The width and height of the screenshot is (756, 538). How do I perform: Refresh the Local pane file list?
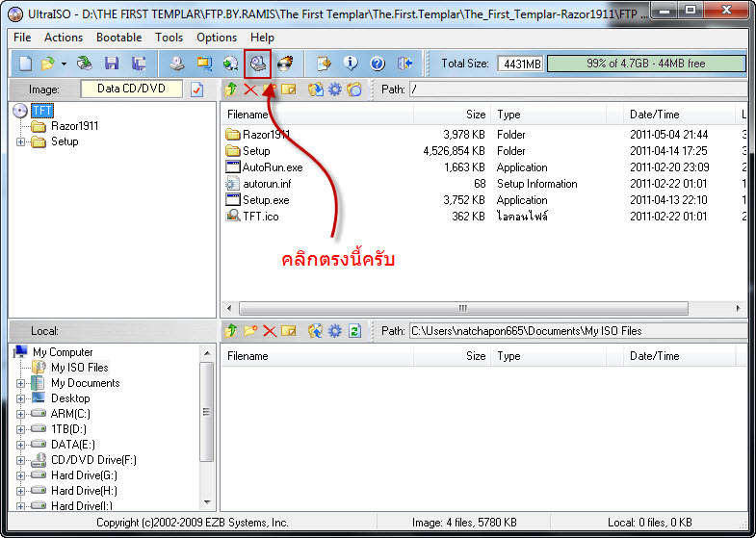coord(354,331)
